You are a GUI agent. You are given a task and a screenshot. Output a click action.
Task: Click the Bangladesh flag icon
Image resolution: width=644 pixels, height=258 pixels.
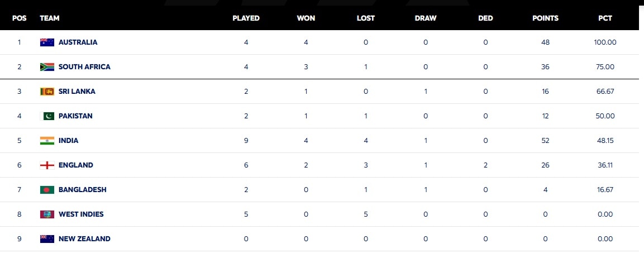point(47,190)
